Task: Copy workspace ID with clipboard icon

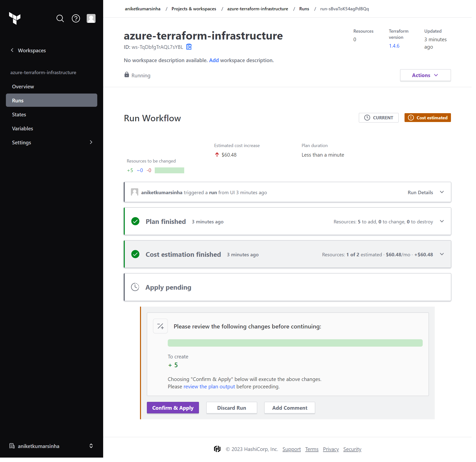Action: tap(189, 47)
